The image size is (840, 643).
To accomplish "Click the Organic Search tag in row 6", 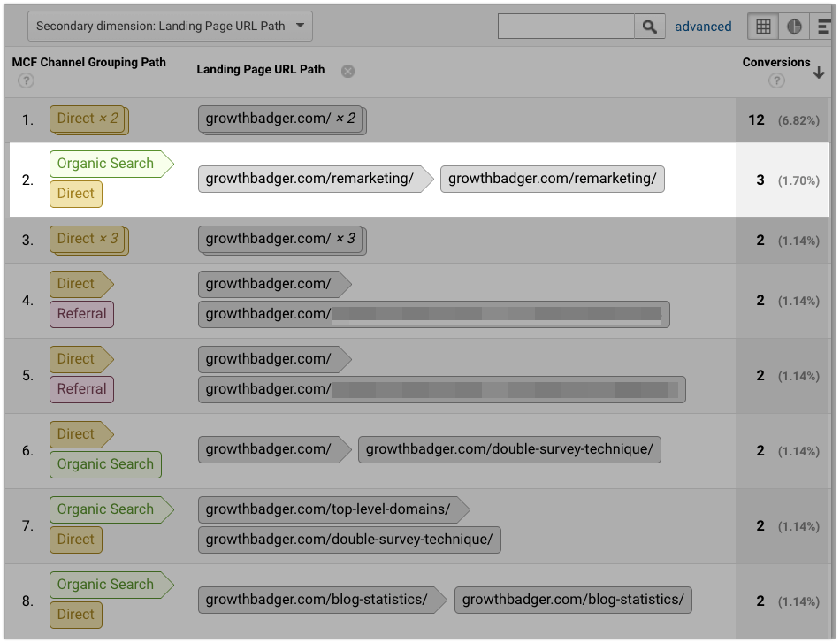I will (105, 464).
